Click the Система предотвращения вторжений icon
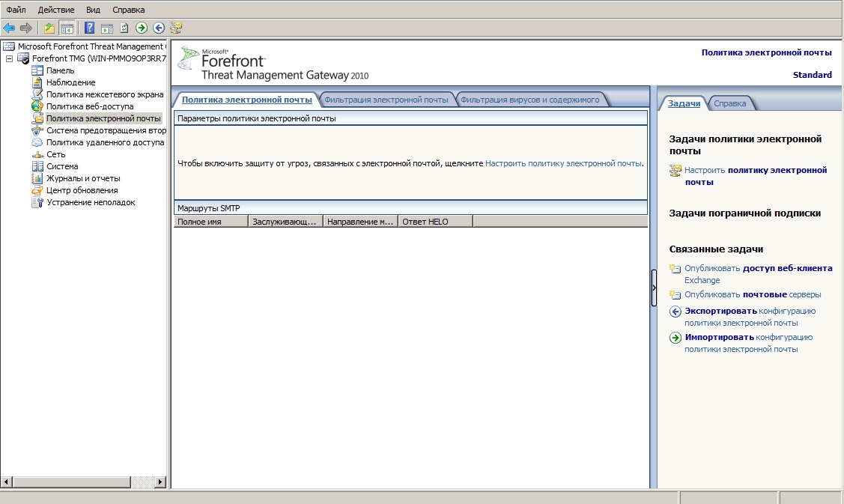Image resolution: width=844 pixels, height=504 pixels. (37, 130)
